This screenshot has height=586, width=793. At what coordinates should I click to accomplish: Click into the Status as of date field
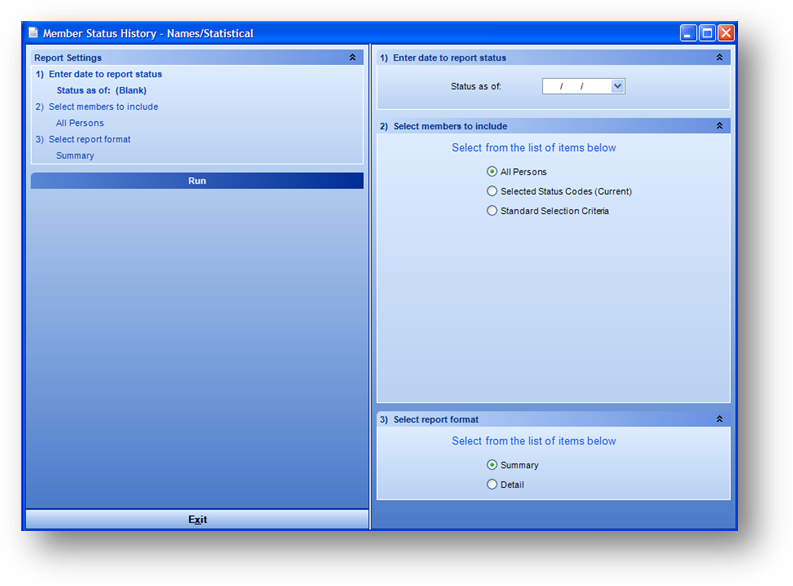[576, 87]
